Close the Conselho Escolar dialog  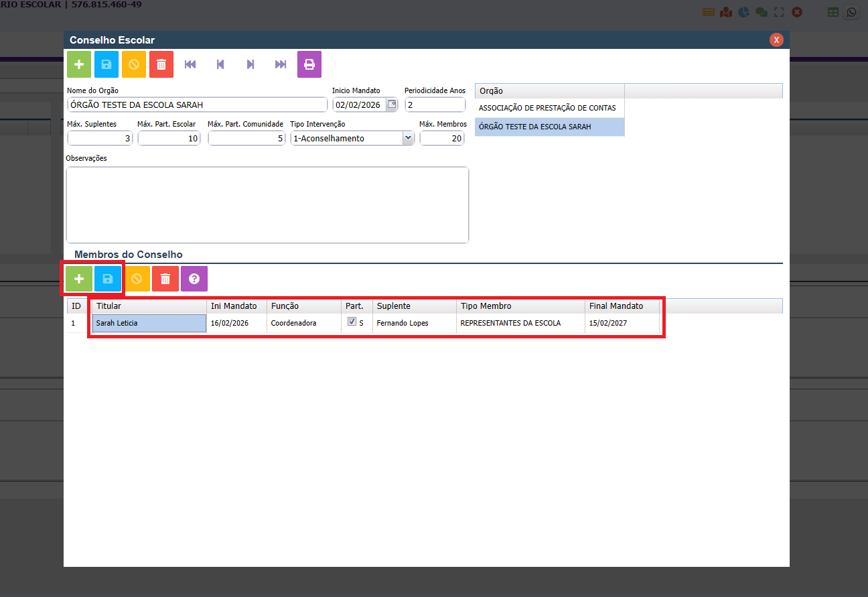(776, 40)
